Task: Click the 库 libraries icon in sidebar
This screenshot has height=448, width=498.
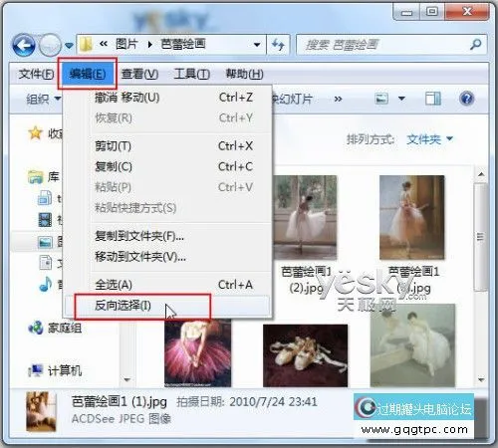Action: (x=36, y=177)
